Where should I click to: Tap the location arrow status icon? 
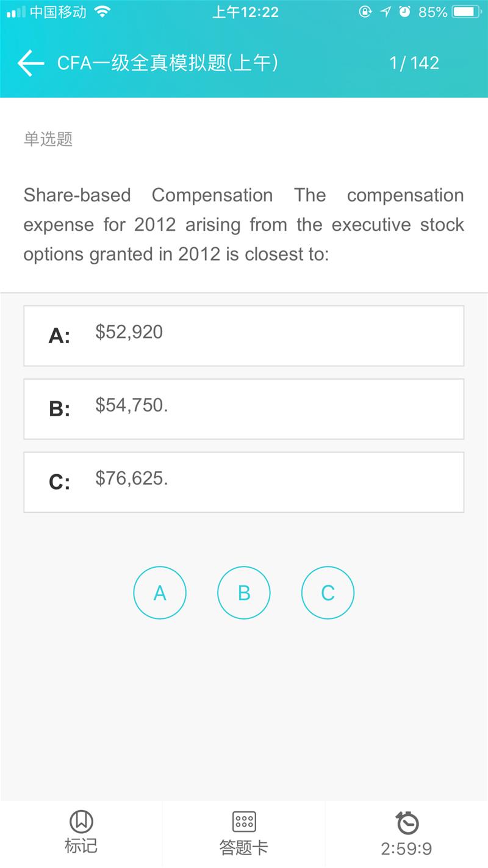coord(385,12)
